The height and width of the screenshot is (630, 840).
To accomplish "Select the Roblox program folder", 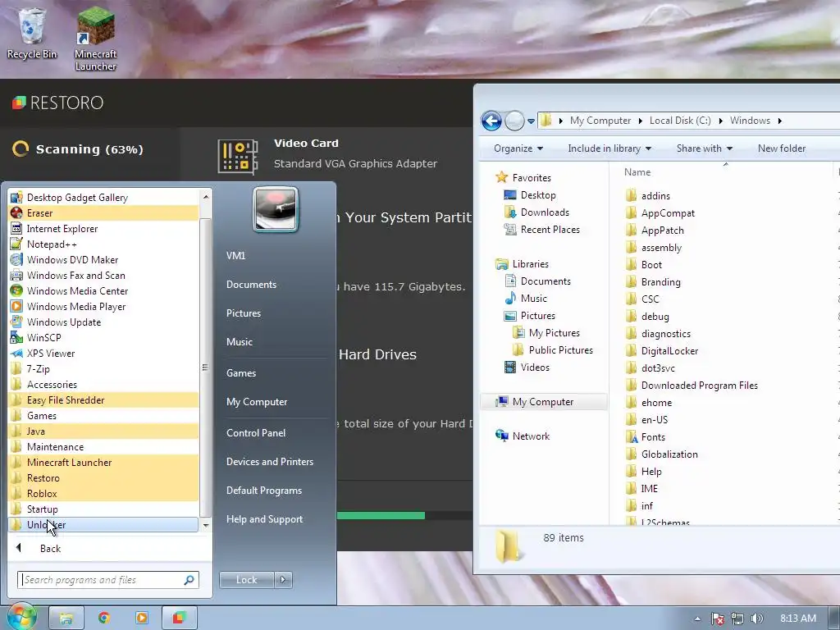I will tap(103, 493).
